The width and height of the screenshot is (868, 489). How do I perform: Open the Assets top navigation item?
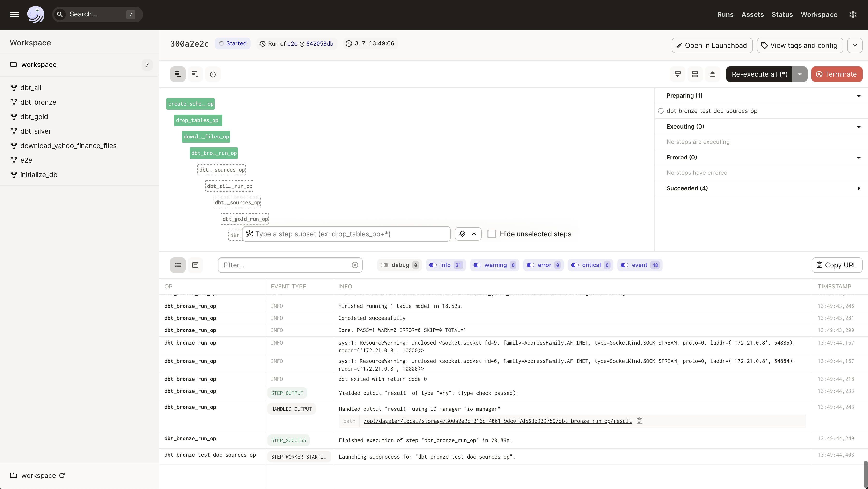[752, 14]
